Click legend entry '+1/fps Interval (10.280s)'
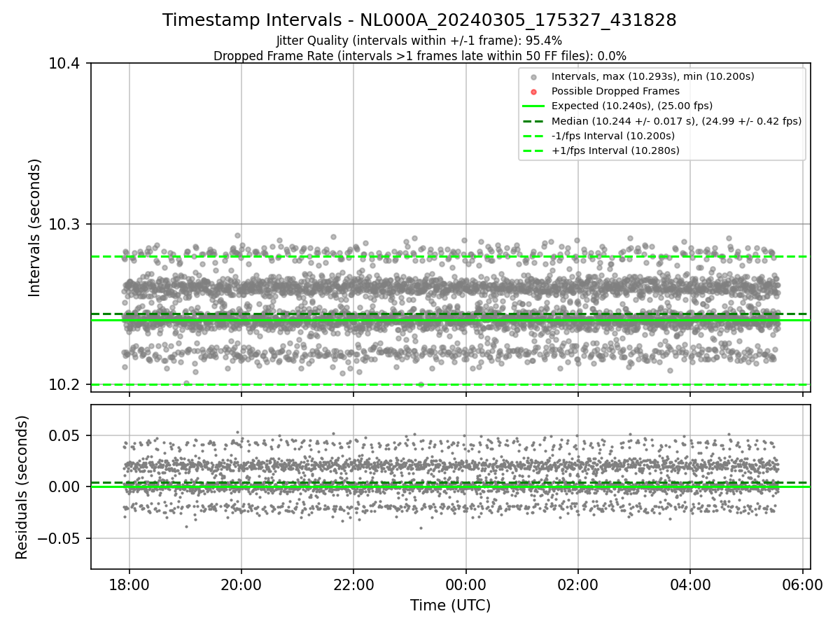Image resolution: width=840 pixels, height=630 pixels. 615,150
